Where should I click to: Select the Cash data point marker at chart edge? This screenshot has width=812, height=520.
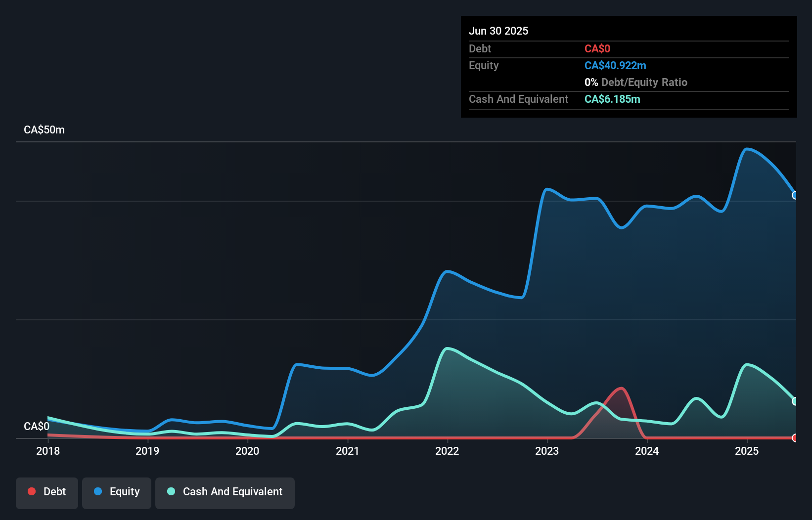click(x=795, y=401)
